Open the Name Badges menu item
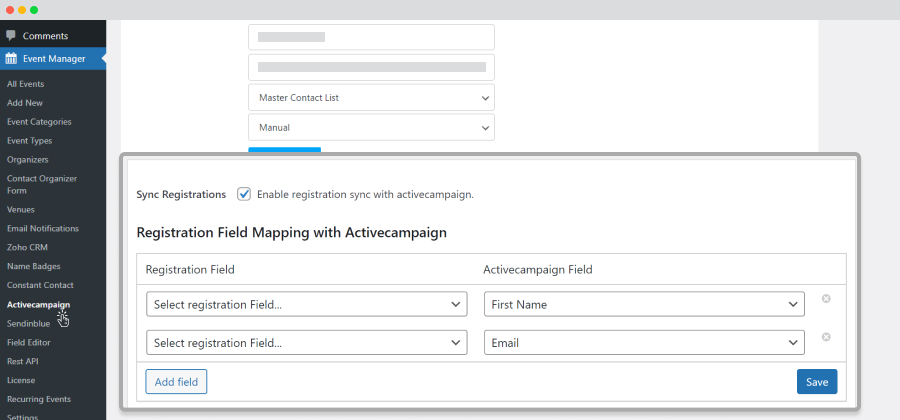 tap(33, 266)
